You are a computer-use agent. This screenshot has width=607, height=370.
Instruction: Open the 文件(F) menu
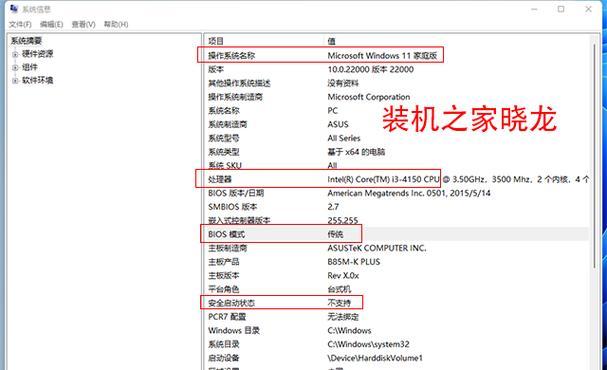click(20, 24)
